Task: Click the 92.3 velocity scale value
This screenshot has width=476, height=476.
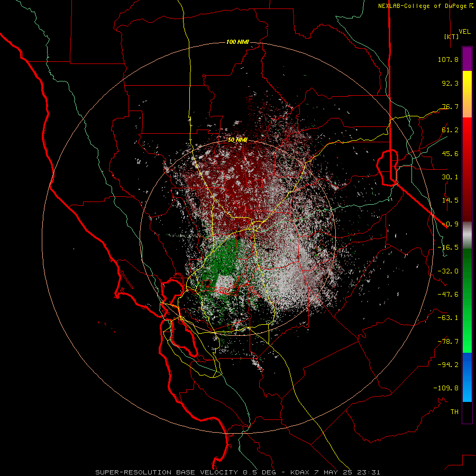Action: [x=450, y=83]
